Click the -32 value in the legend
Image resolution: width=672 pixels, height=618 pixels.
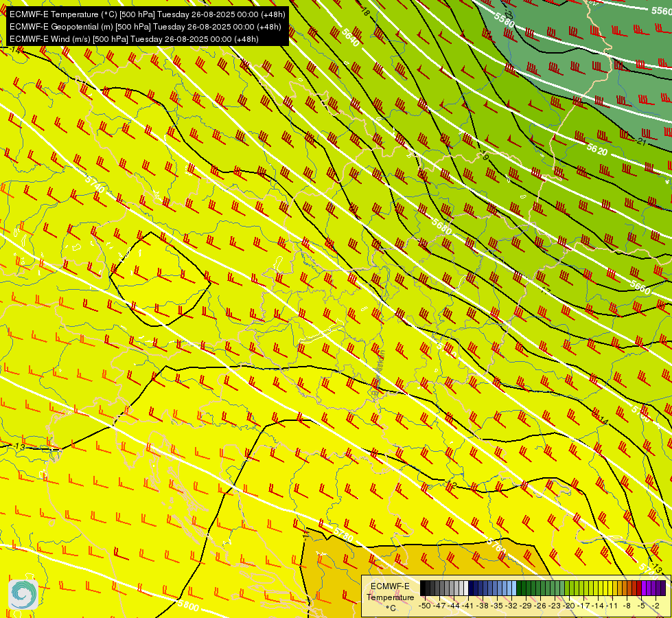click(511, 606)
